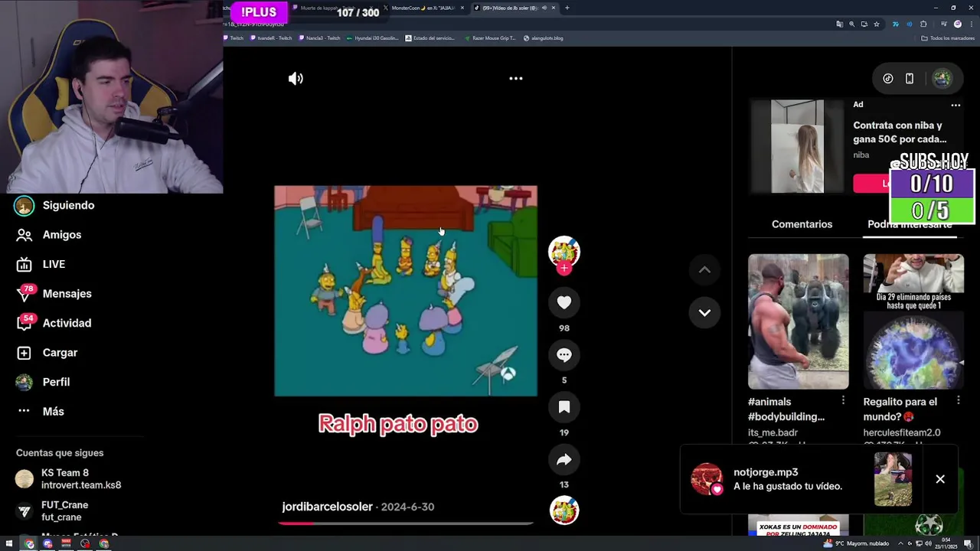The image size is (980, 551).
Task: Open the Razer Mouse Grip bookmark
Action: click(x=490, y=37)
